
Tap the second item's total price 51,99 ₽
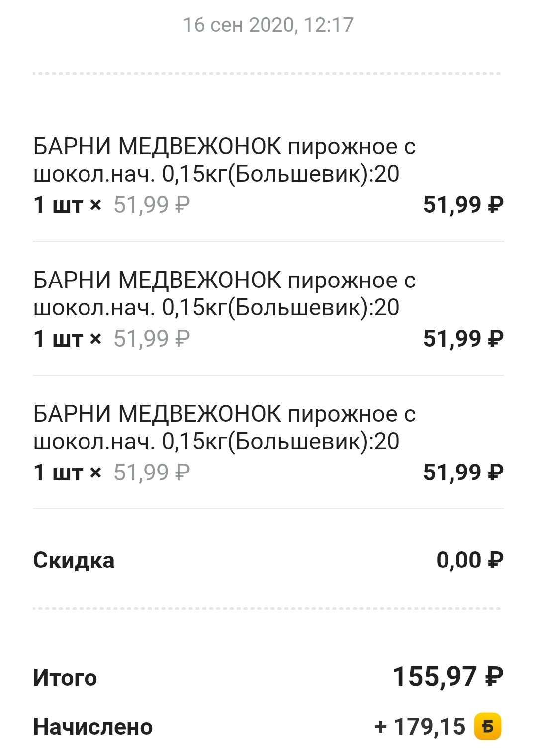(463, 339)
